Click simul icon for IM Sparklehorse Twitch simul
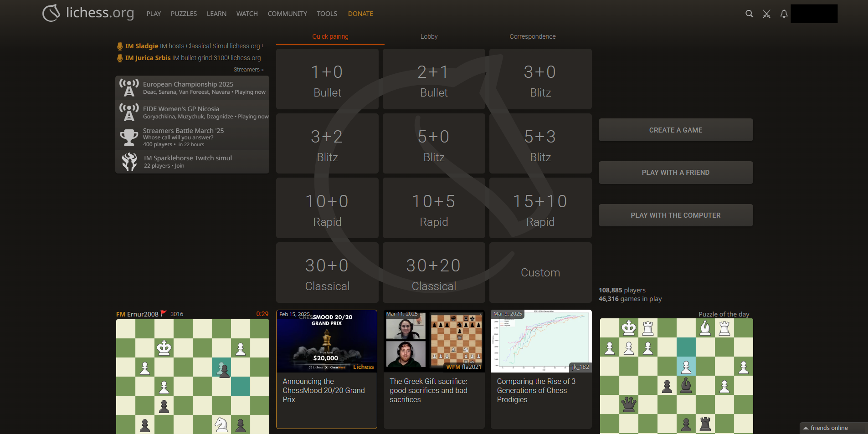 (x=129, y=162)
